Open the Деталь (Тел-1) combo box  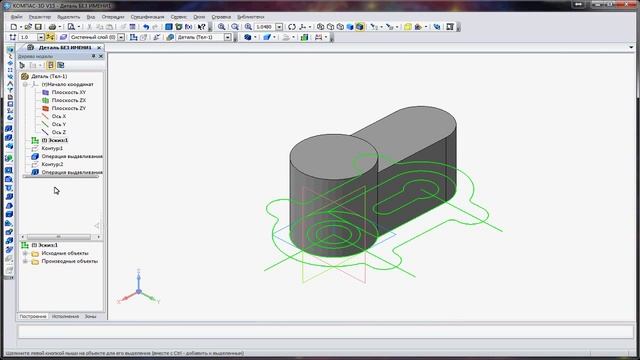203,37
